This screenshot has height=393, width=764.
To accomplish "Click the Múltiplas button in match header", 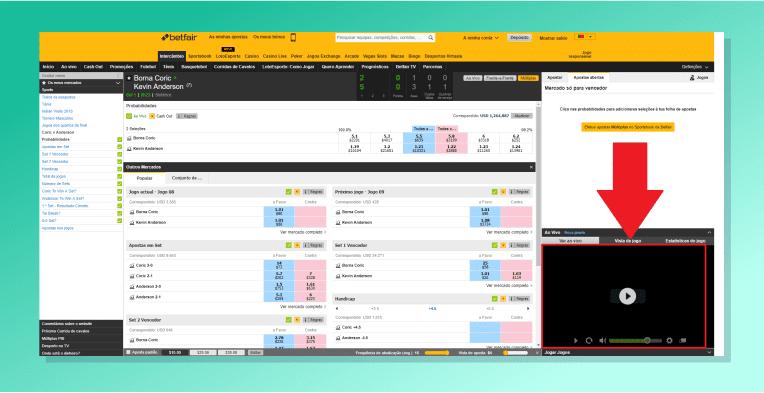I will pyautogui.click(x=529, y=78).
